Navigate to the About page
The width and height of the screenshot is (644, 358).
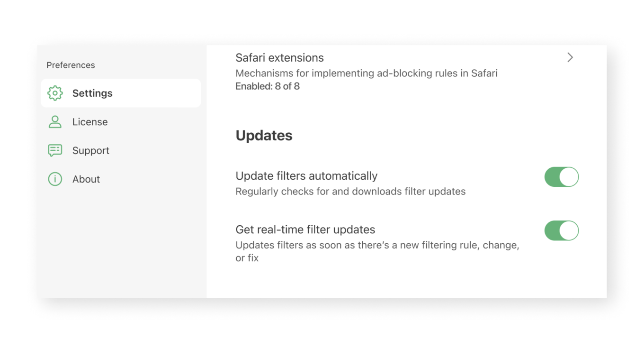(86, 179)
